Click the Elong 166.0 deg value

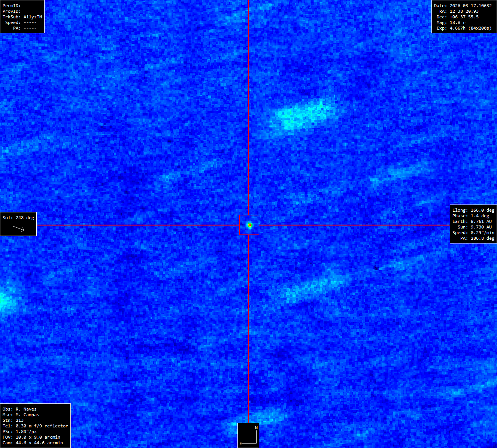point(473,210)
